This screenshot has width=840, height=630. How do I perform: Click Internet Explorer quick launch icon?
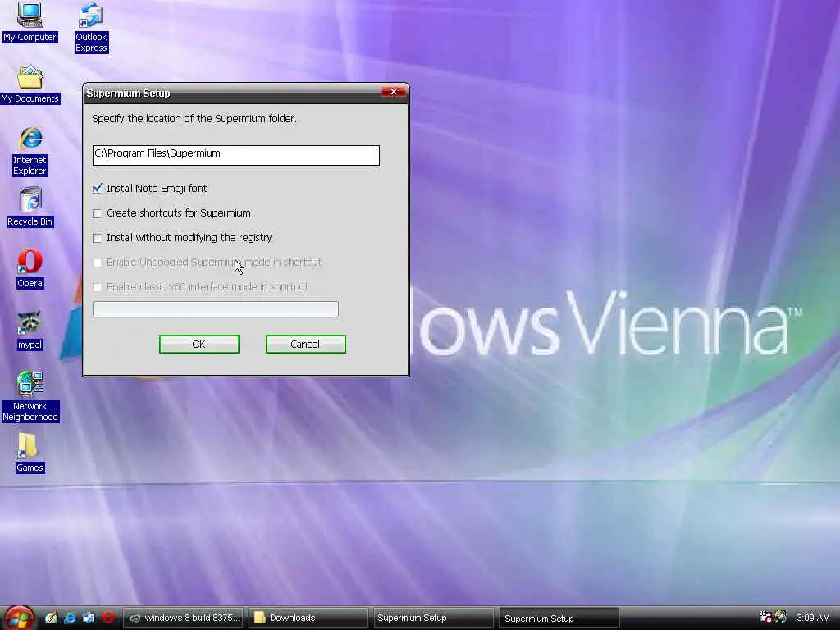point(70,618)
